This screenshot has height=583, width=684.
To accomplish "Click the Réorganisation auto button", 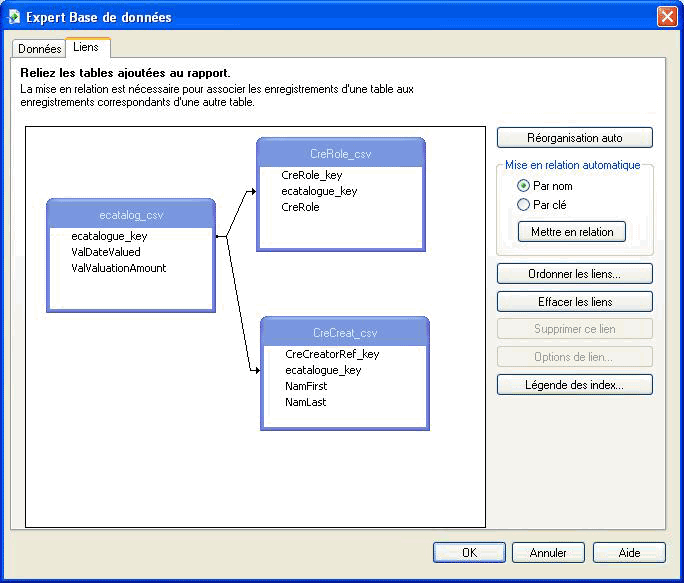I will pyautogui.click(x=574, y=138).
